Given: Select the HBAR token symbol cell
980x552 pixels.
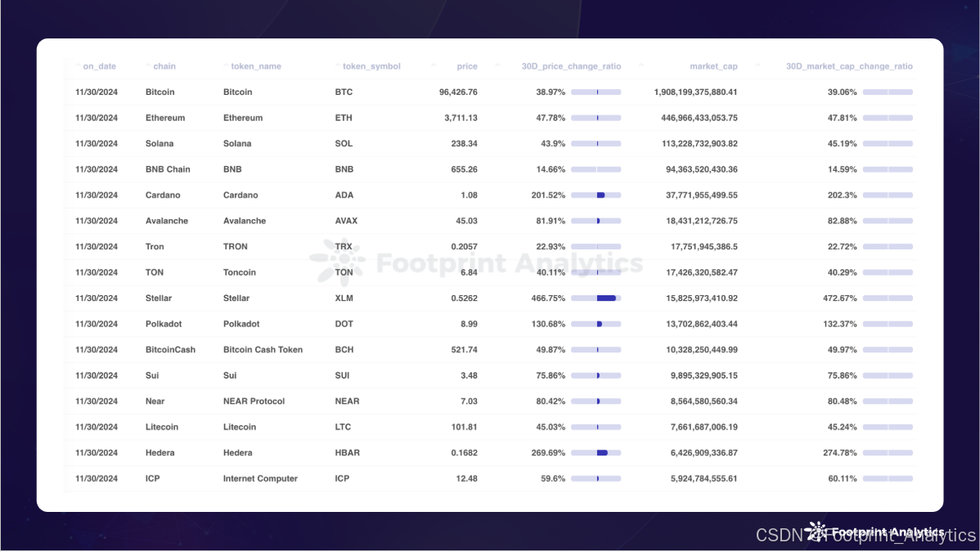Looking at the screenshot, I should click(x=347, y=452).
